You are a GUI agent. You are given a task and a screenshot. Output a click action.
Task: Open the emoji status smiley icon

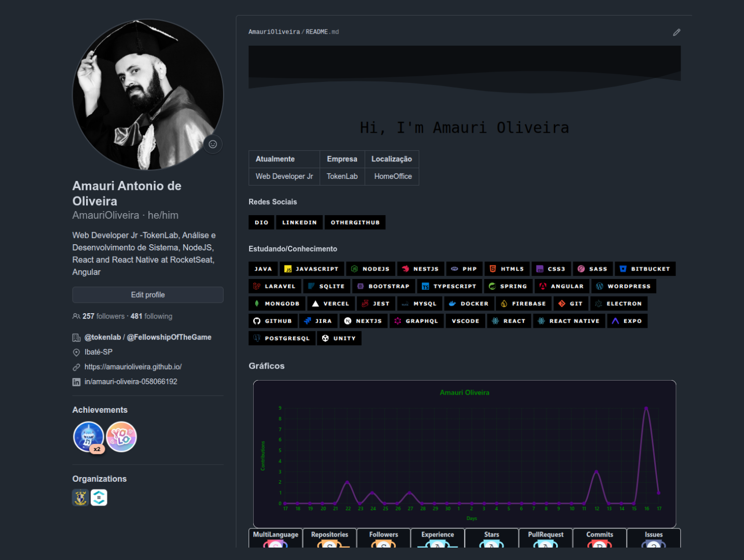point(213,144)
